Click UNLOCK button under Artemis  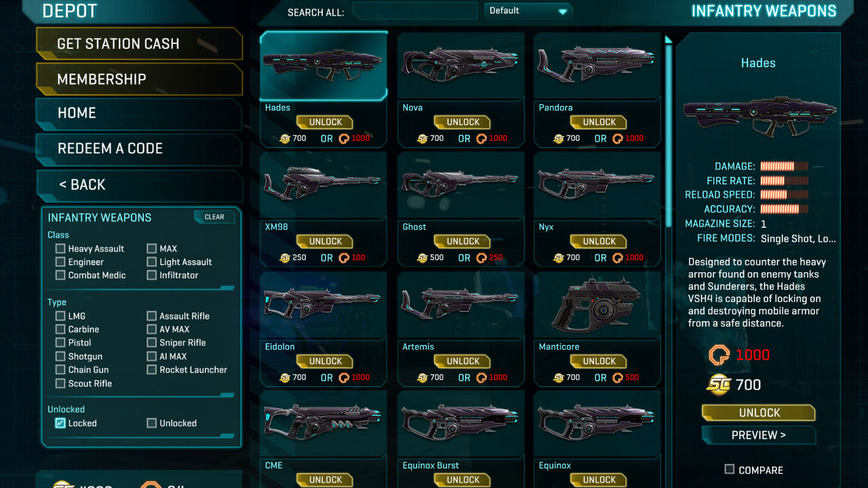(x=463, y=361)
